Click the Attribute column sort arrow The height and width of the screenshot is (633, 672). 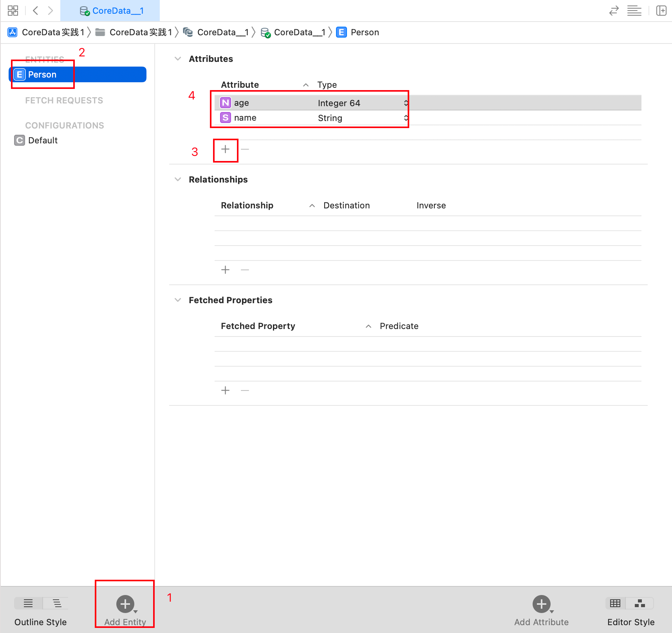click(306, 85)
